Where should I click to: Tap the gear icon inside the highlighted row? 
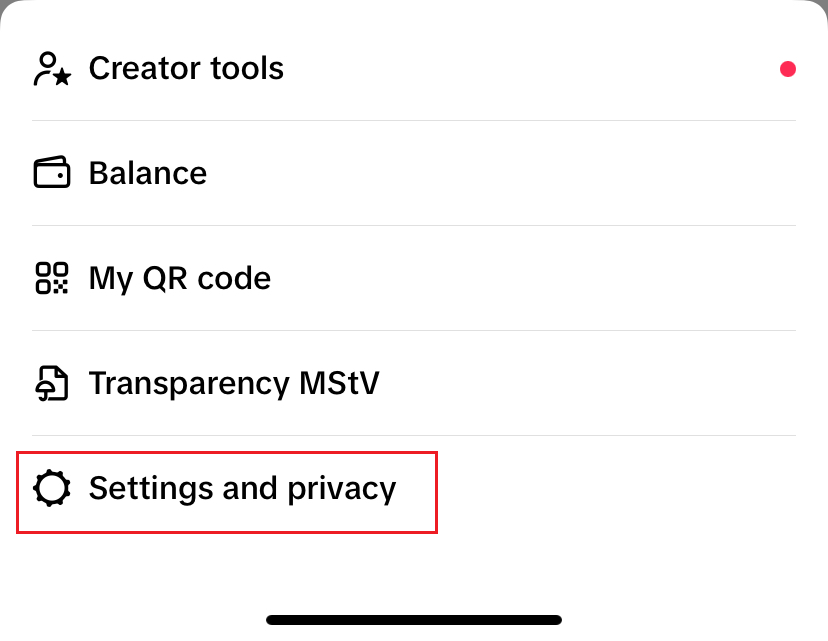pos(52,488)
